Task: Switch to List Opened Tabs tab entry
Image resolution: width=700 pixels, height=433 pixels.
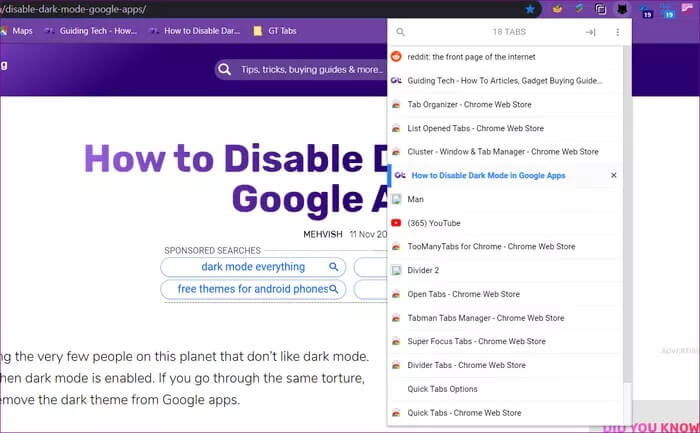Action: click(x=505, y=128)
